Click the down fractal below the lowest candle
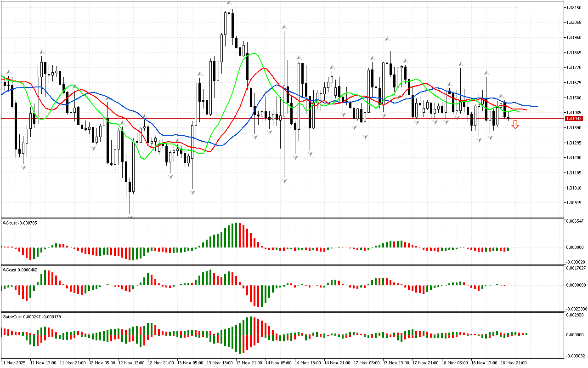This screenshot has width=588, height=368. click(130, 215)
